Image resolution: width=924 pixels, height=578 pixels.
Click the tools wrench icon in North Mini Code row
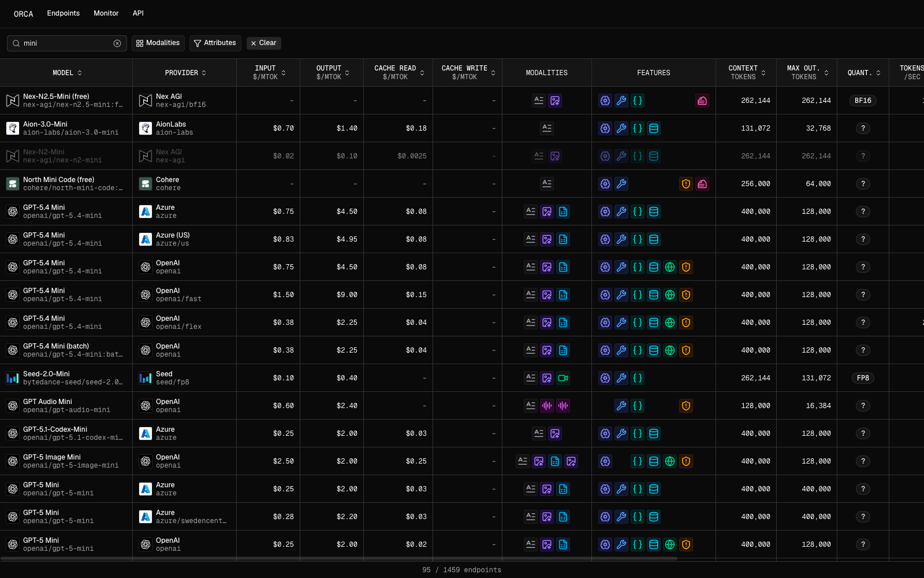(x=621, y=184)
